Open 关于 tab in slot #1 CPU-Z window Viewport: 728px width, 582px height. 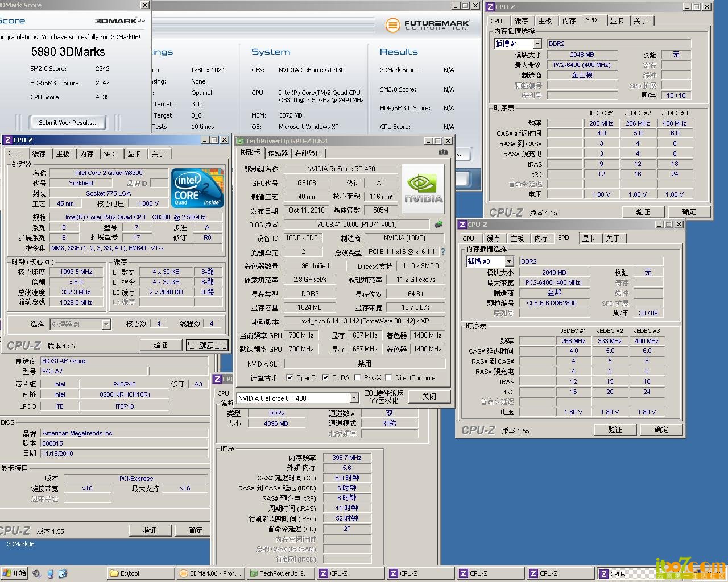(x=641, y=20)
